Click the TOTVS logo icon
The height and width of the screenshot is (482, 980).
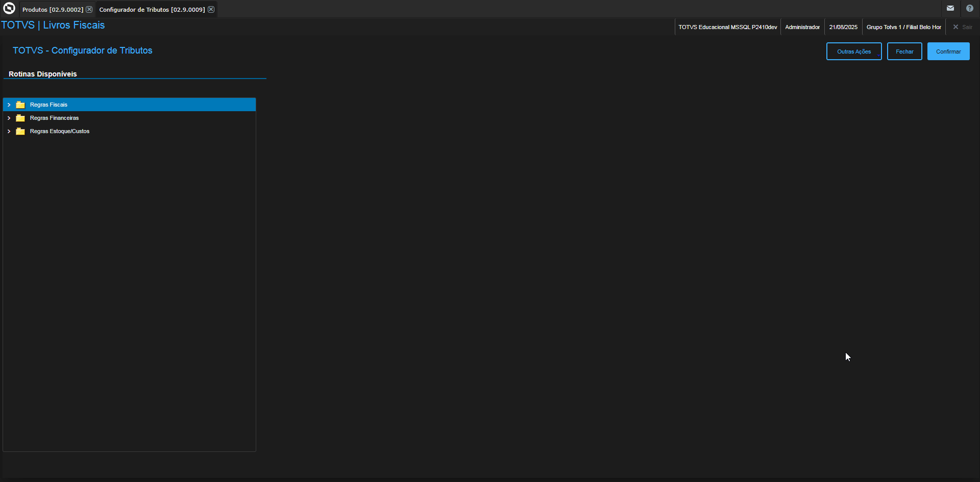9,8
